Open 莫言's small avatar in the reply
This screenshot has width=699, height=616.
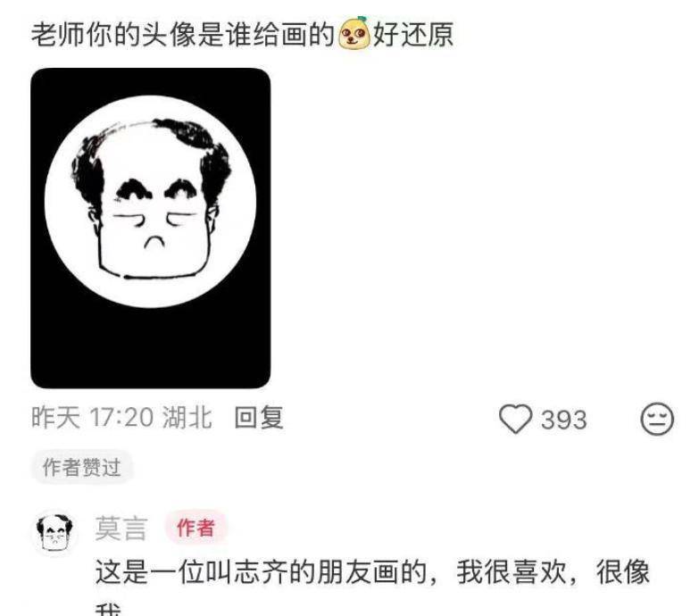54,533
